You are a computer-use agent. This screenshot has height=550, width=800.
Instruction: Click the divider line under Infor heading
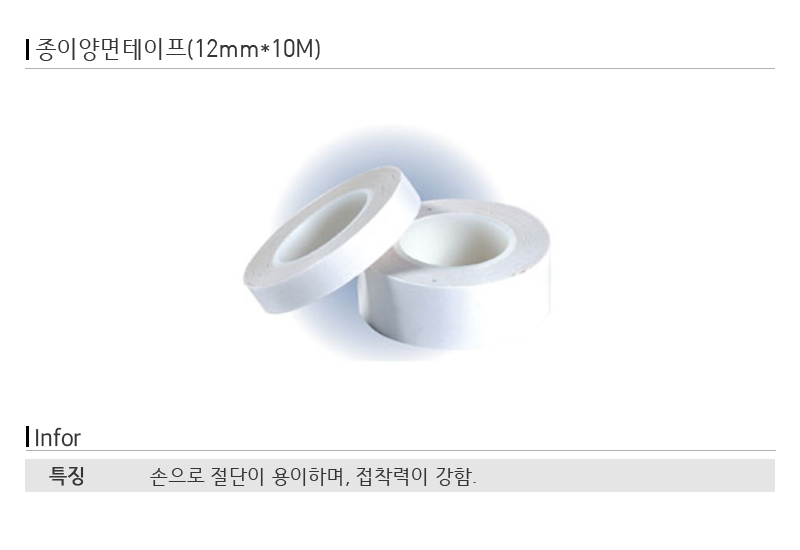[x=400, y=451]
